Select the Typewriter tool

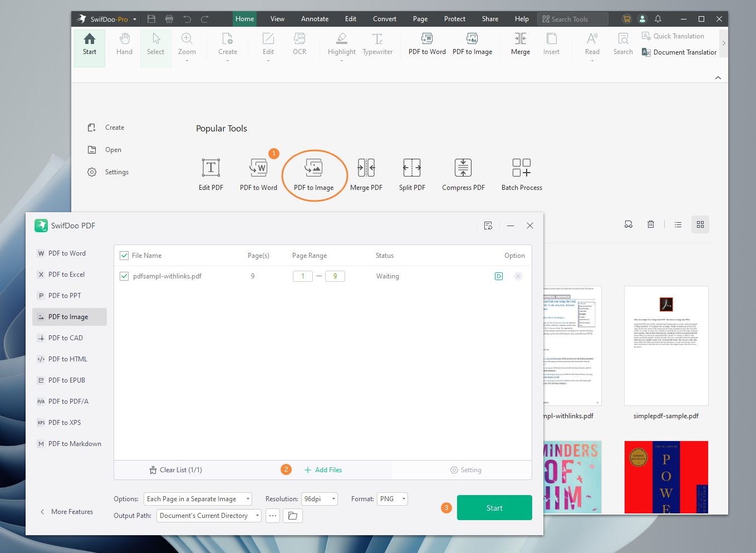click(377, 45)
